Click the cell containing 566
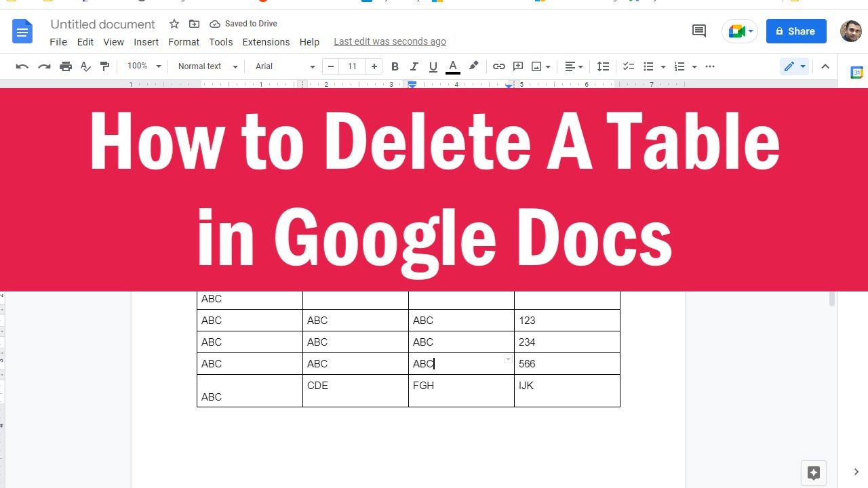The height and width of the screenshot is (488, 868). point(567,364)
